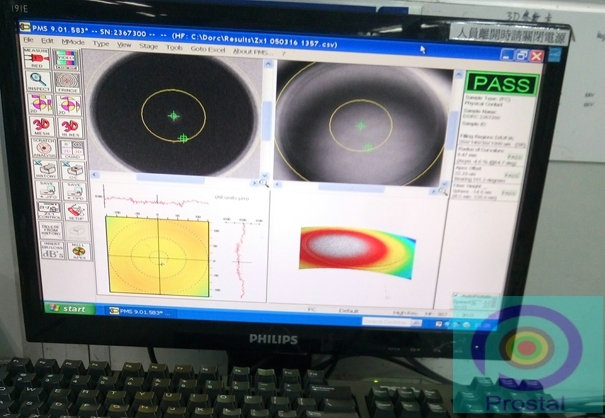Open the 3D Mesh view

coord(41,127)
